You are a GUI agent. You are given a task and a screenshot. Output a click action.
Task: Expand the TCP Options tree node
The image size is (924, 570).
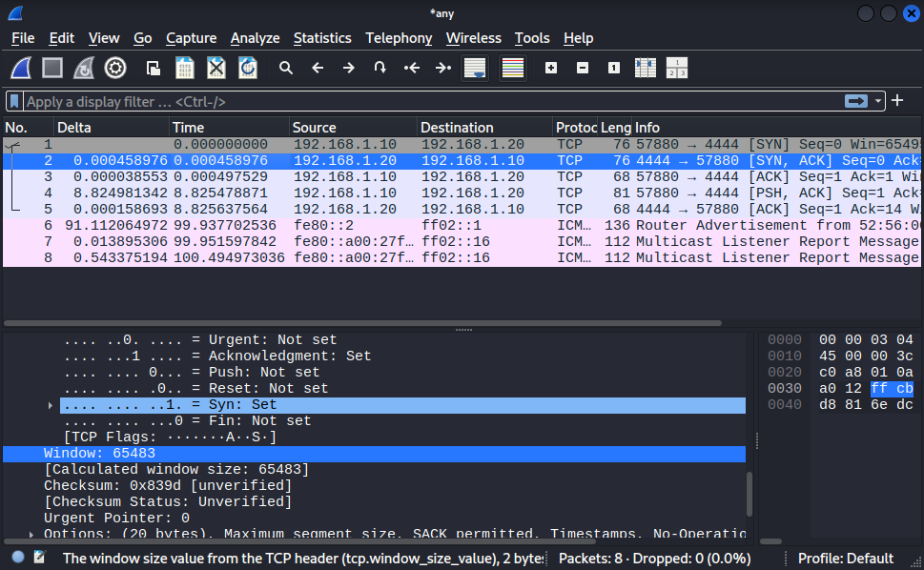(32, 535)
